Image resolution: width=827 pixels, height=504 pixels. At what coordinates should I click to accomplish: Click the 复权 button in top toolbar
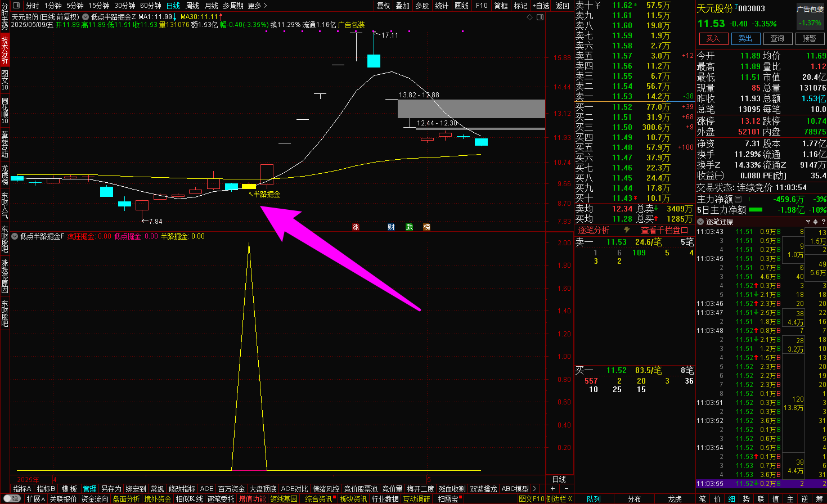tap(384, 6)
